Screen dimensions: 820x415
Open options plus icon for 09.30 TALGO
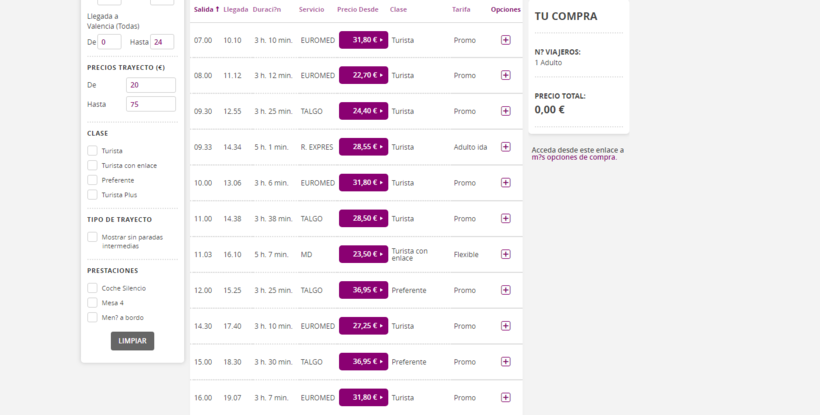[x=505, y=111]
